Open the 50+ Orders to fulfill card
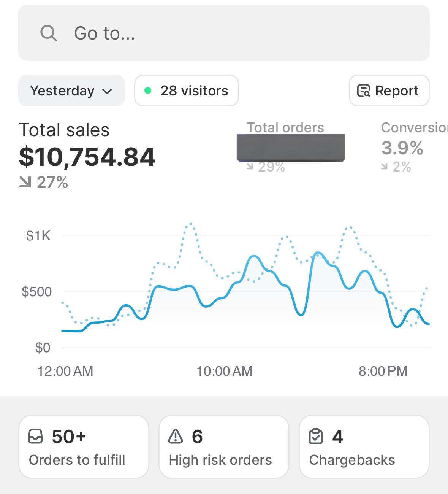This screenshot has height=494, width=448. 84,447
